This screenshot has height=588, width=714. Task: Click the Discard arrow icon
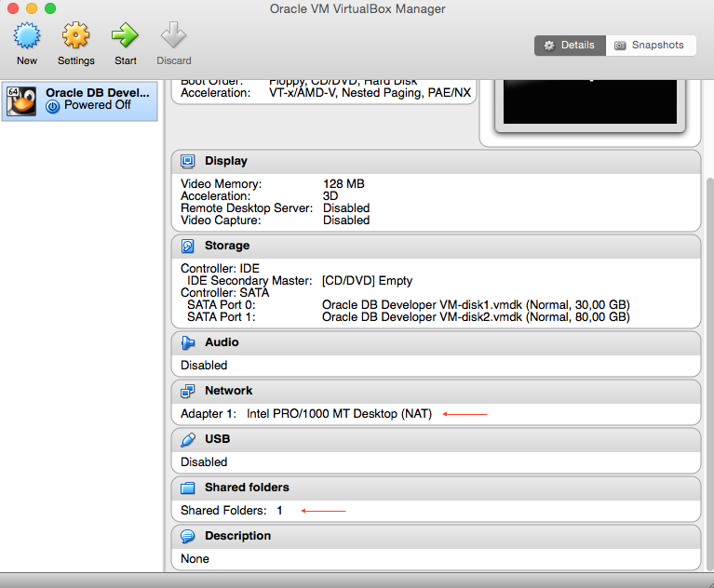[173, 35]
